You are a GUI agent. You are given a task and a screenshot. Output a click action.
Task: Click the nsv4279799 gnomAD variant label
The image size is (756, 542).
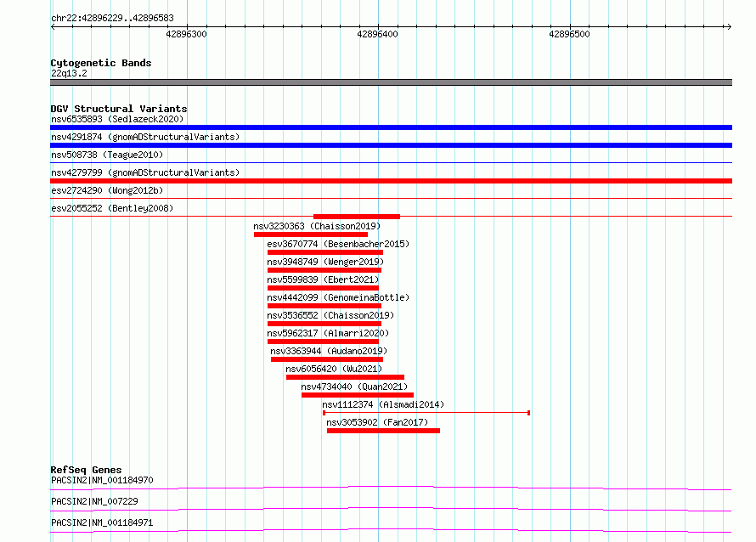[x=145, y=172]
